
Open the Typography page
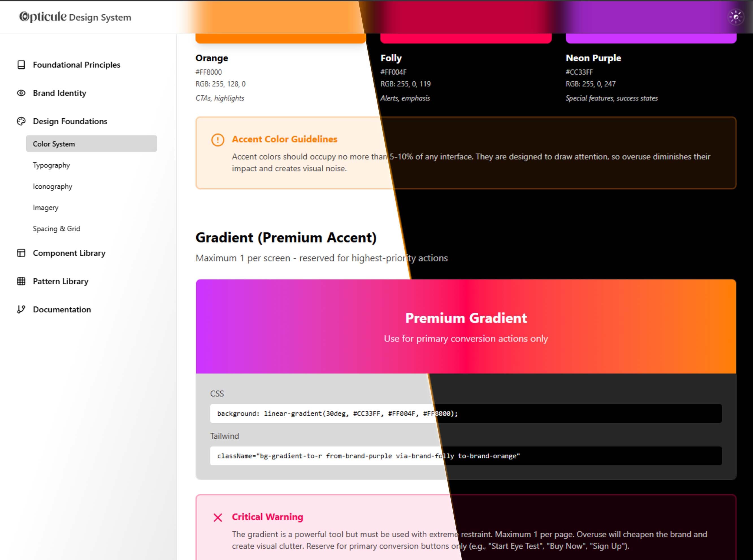[x=51, y=165]
